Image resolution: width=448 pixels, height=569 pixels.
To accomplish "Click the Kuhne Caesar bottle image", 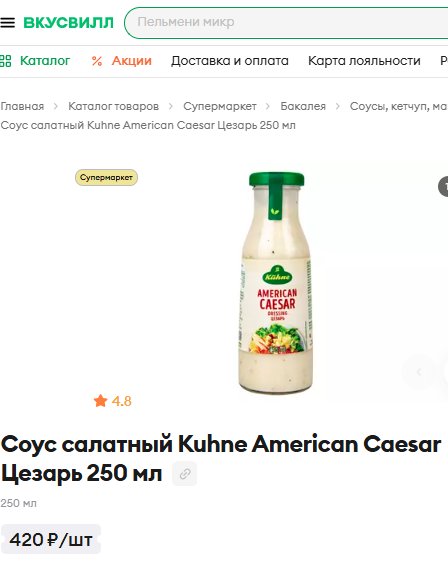I will point(276,283).
